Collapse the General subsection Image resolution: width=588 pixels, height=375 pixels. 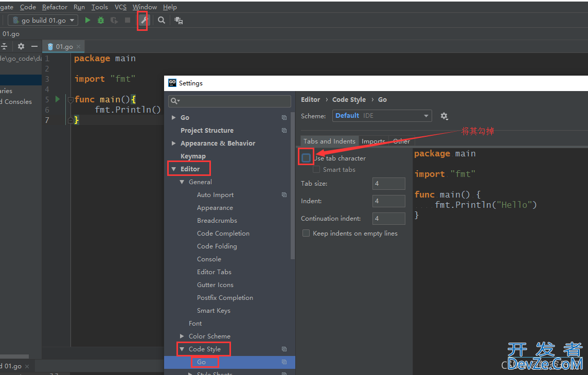click(x=182, y=182)
